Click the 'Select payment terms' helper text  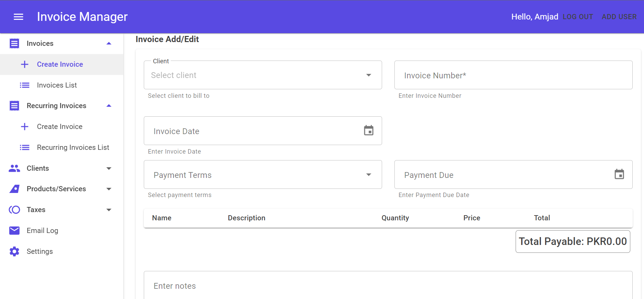pyautogui.click(x=180, y=195)
